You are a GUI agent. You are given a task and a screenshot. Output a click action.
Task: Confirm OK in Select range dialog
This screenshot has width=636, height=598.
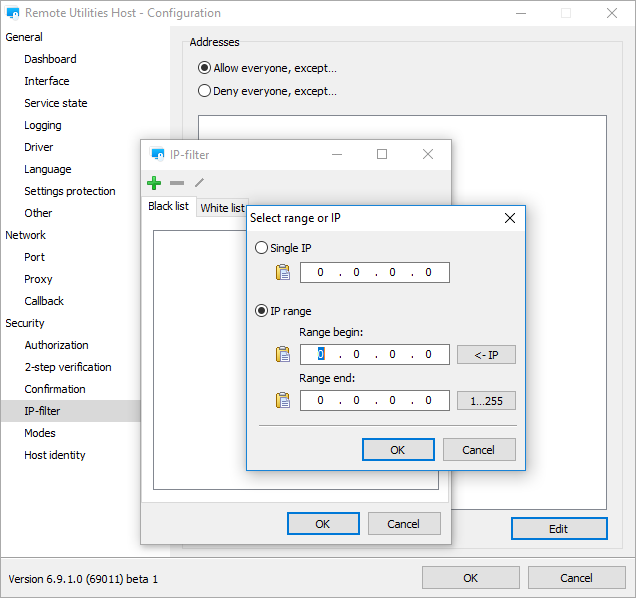(x=398, y=450)
